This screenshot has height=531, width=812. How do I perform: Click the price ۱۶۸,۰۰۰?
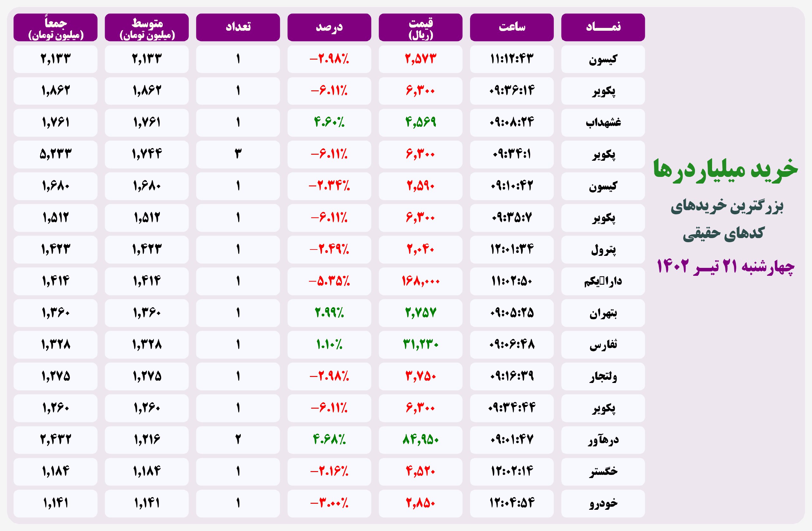pyautogui.click(x=420, y=281)
